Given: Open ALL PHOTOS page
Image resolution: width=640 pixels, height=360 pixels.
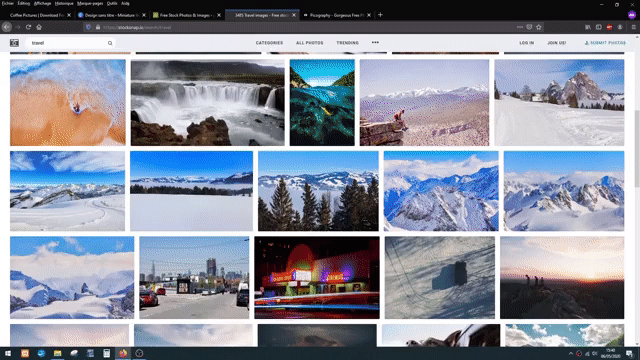Looking at the screenshot, I should pos(309,43).
